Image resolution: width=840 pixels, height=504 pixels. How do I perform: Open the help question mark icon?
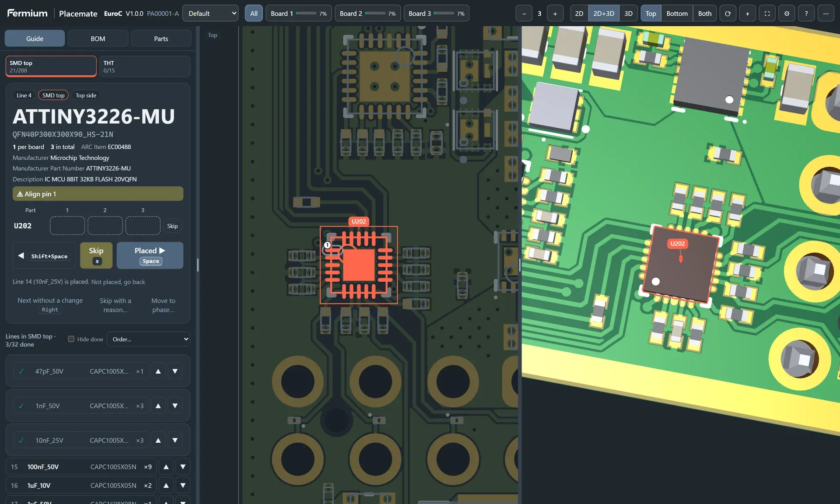(x=806, y=14)
